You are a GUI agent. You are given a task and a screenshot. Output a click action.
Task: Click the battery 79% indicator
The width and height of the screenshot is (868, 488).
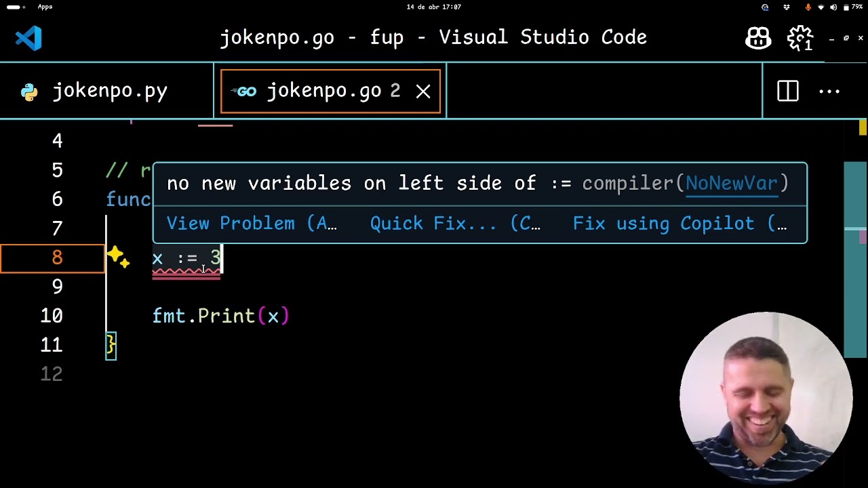pyautogui.click(x=852, y=7)
